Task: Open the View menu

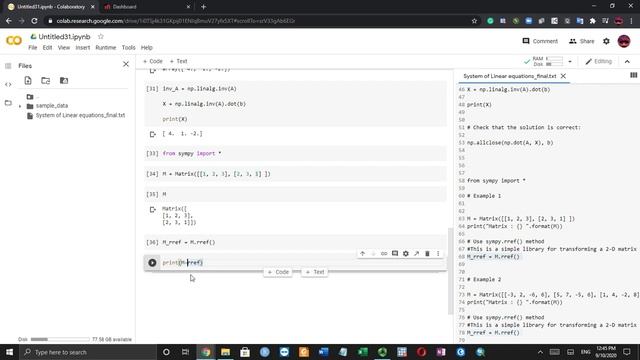Action: pyautogui.click(x=64, y=48)
